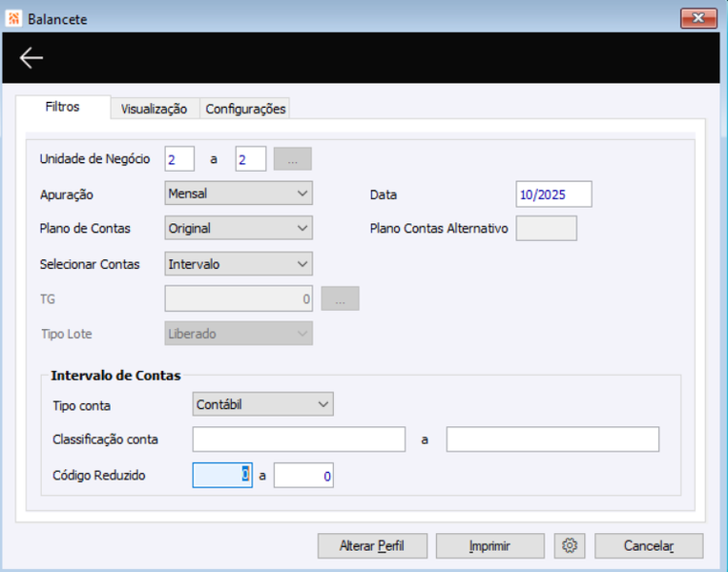
Task: Focus the first Unidade de Negócio field
Action: [x=179, y=159]
